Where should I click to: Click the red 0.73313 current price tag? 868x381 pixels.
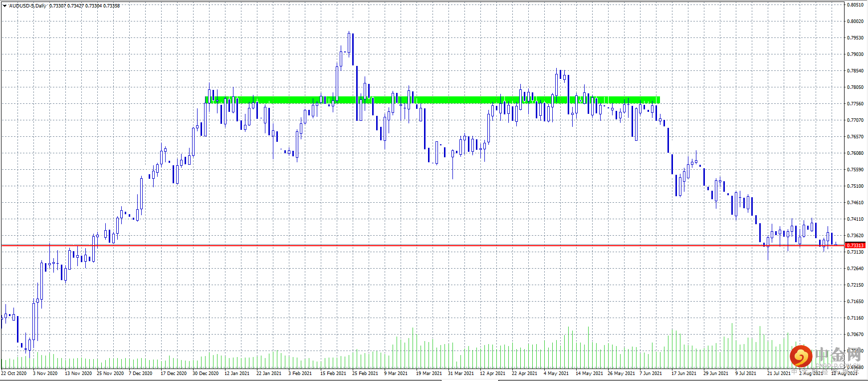[x=855, y=246]
